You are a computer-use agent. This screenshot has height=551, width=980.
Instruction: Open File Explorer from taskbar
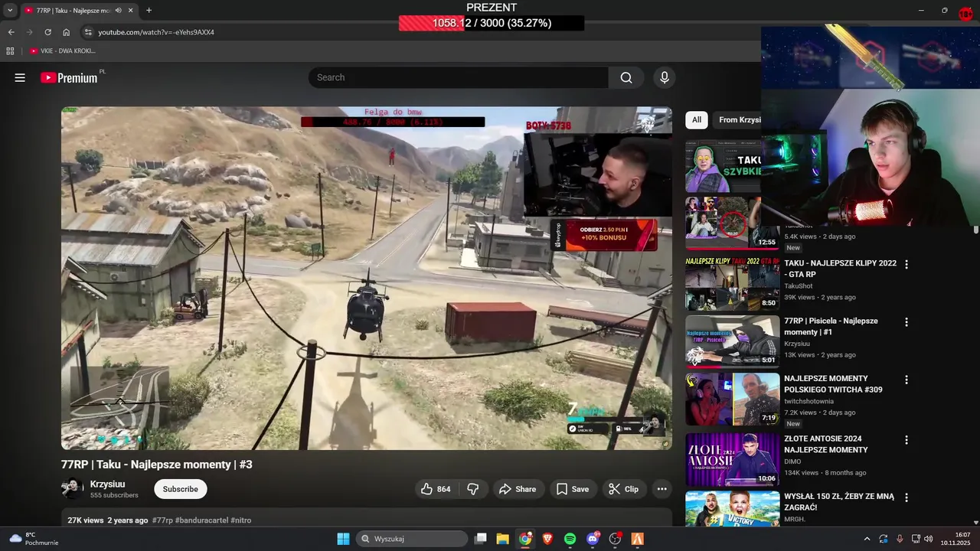pyautogui.click(x=502, y=539)
